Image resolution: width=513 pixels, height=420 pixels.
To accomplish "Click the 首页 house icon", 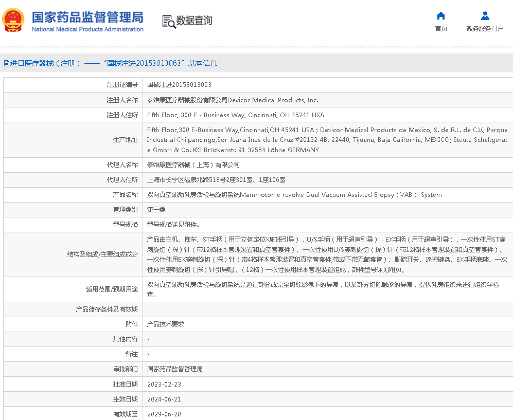I will pyautogui.click(x=441, y=15).
